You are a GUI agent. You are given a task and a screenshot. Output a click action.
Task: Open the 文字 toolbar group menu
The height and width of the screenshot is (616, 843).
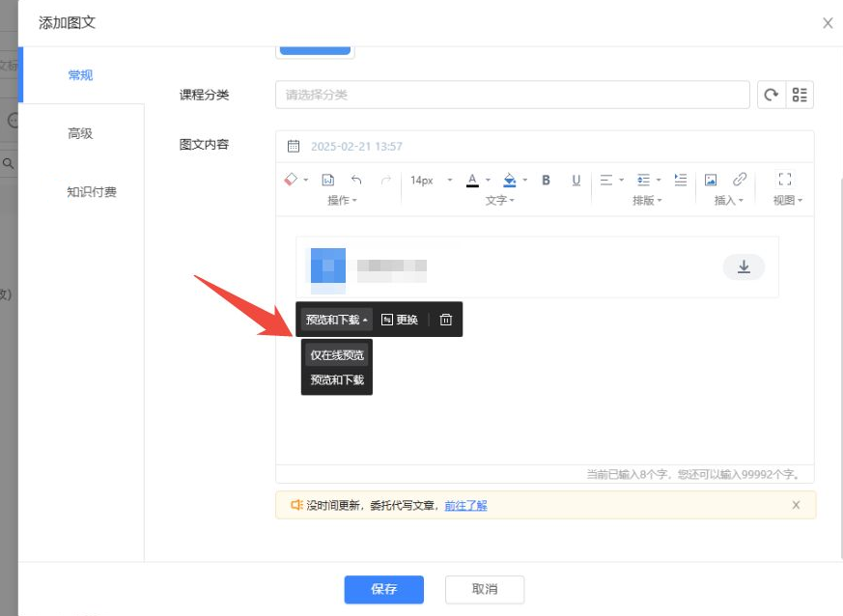(x=500, y=201)
